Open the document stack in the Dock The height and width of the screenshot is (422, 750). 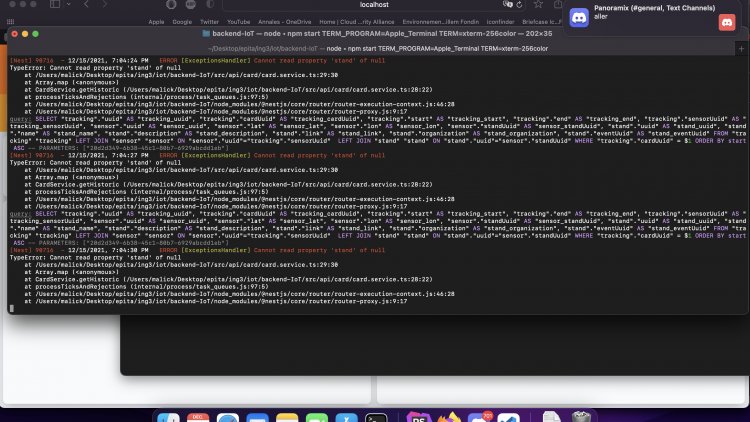(x=551, y=417)
